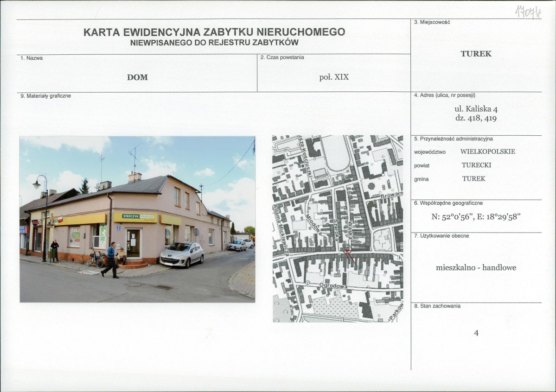The height and width of the screenshot is (392, 556).
Task: Click the date value 'poł. XIX'
Action: [334, 77]
